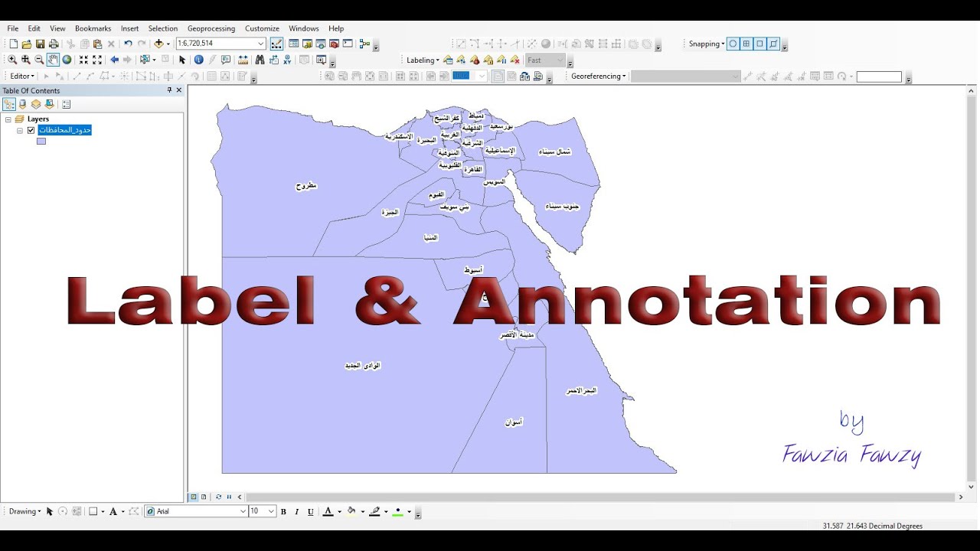Switch TOC to List By Visibility
Image resolution: width=980 pixels, height=551 pixels.
[36, 104]
